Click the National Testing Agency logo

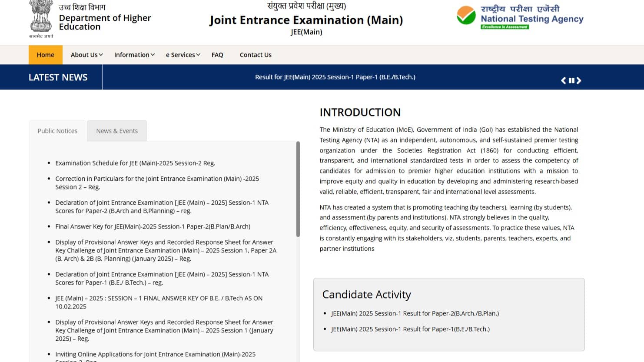click(520, 17)
